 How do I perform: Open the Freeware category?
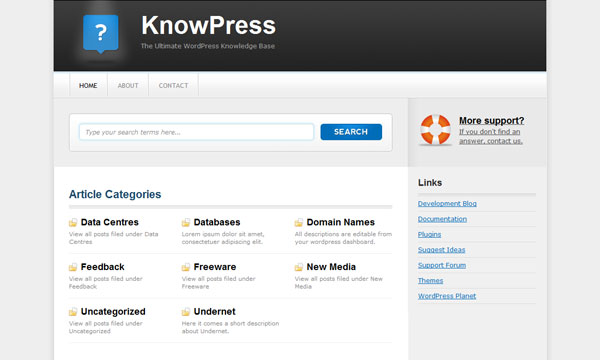215,267
